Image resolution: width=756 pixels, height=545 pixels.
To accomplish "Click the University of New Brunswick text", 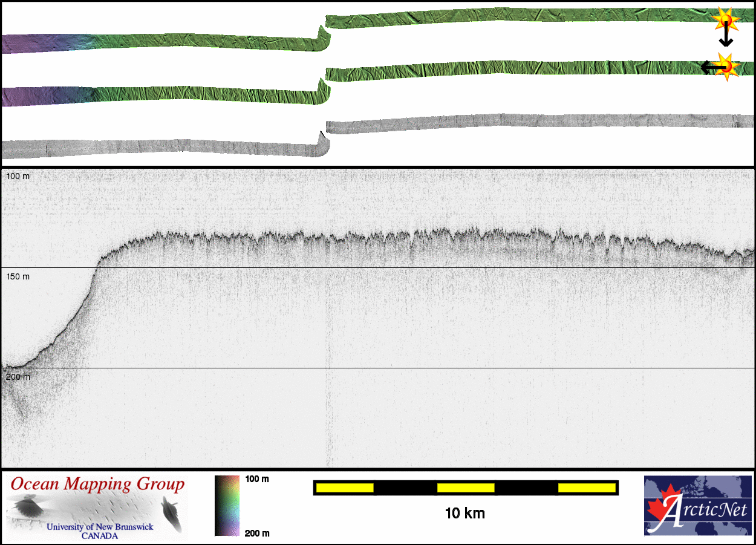I will (x=100, y=527).
